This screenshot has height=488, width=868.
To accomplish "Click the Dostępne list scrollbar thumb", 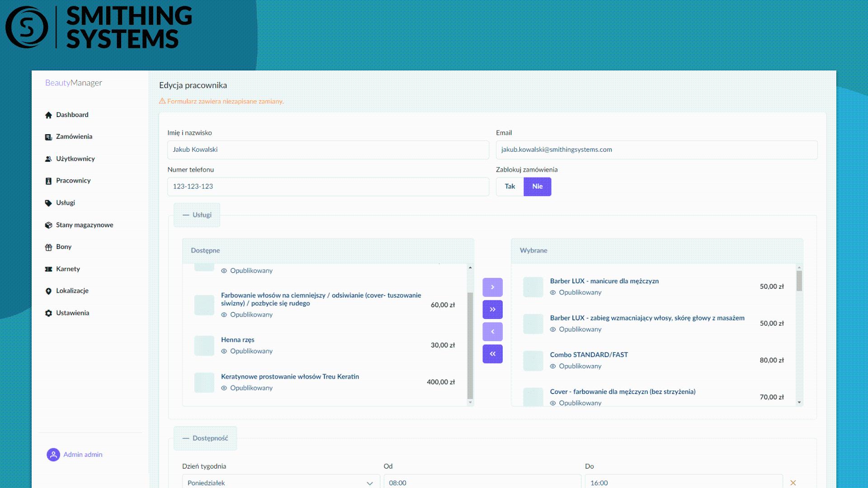I will tap(470, 346).
